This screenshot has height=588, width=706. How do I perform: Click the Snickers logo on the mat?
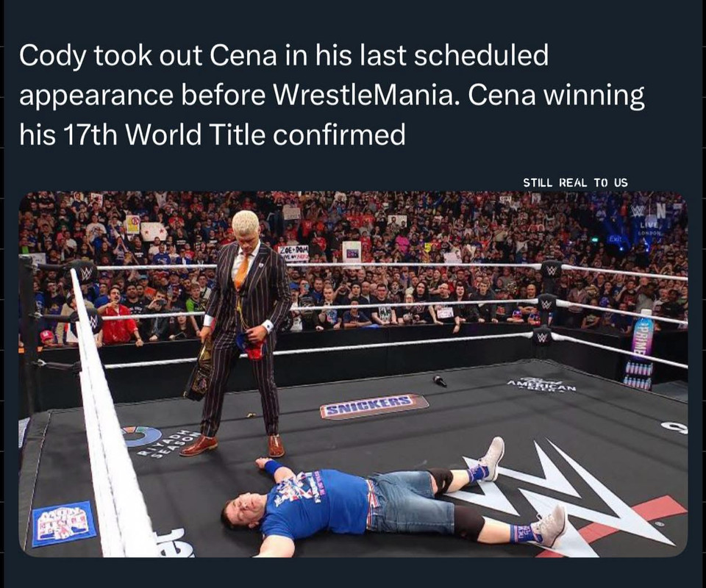point(374,406)
